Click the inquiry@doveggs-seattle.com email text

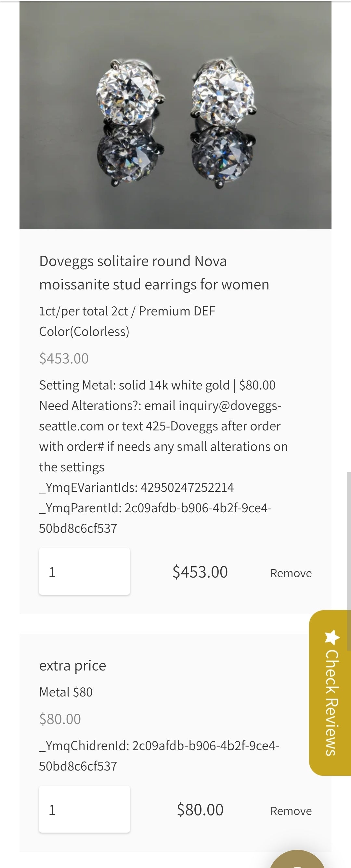coord(160,416)
